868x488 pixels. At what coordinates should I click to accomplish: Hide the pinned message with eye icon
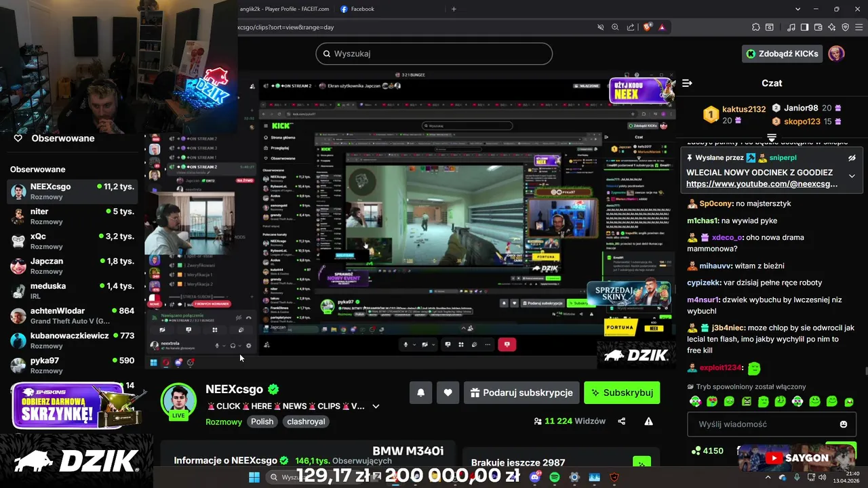(852, 158)
